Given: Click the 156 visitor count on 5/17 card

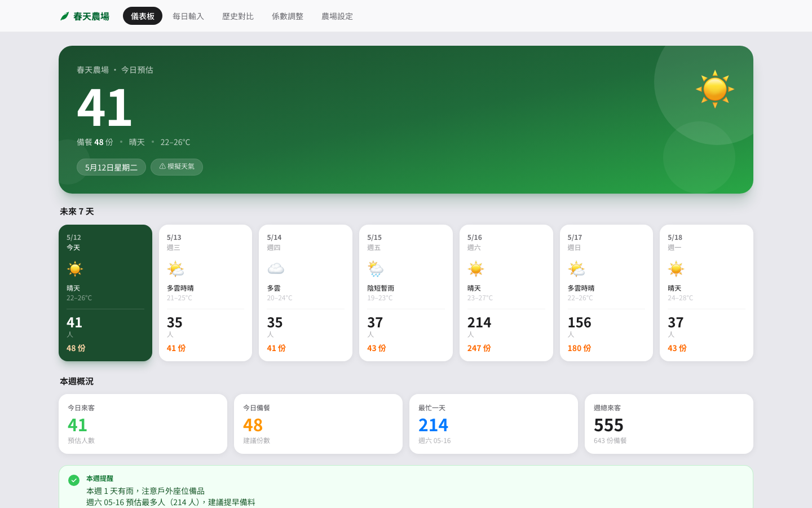Looking at the screenshot, I should (x=579, y=322).
